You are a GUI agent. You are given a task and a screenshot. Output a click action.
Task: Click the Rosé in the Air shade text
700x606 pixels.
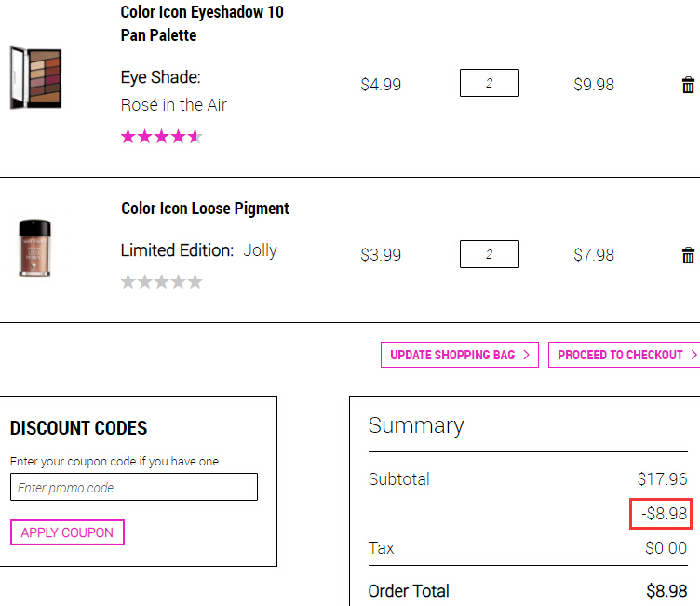pyautogui.click(x=174, y=105)
